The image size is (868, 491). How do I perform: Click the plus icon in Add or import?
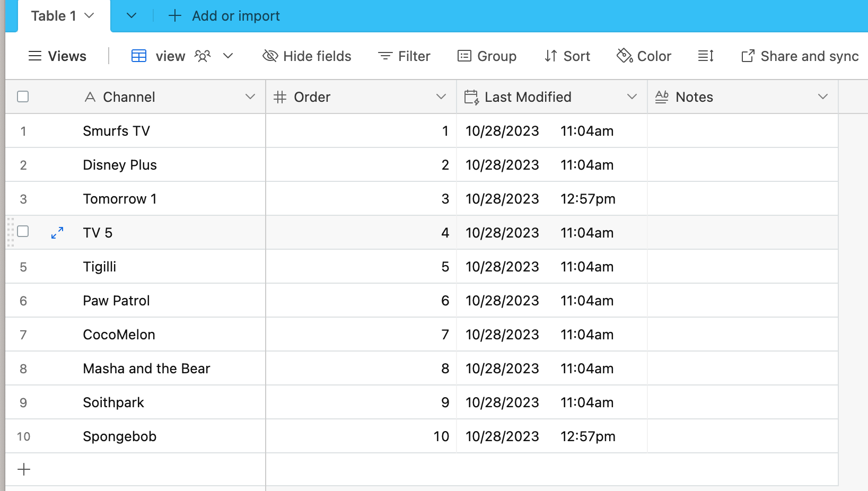pyautogui.click(x=175, y=16)
